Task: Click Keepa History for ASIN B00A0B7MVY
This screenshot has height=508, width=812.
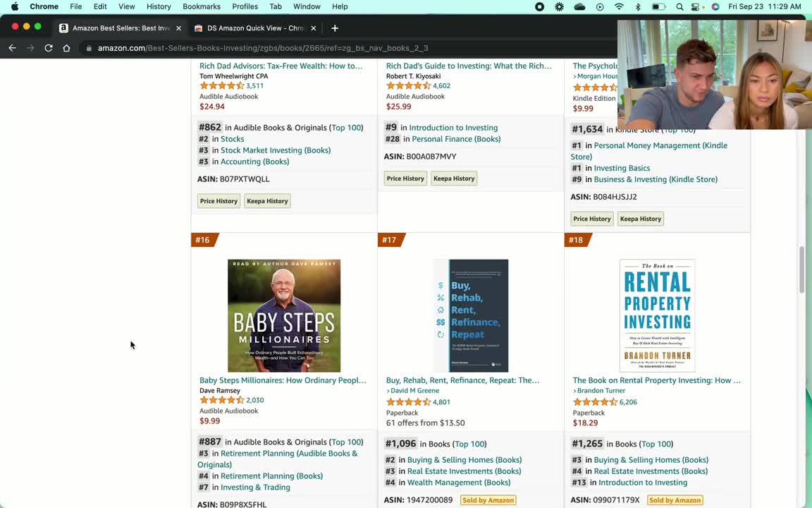Action: click(x=454, y=179)
